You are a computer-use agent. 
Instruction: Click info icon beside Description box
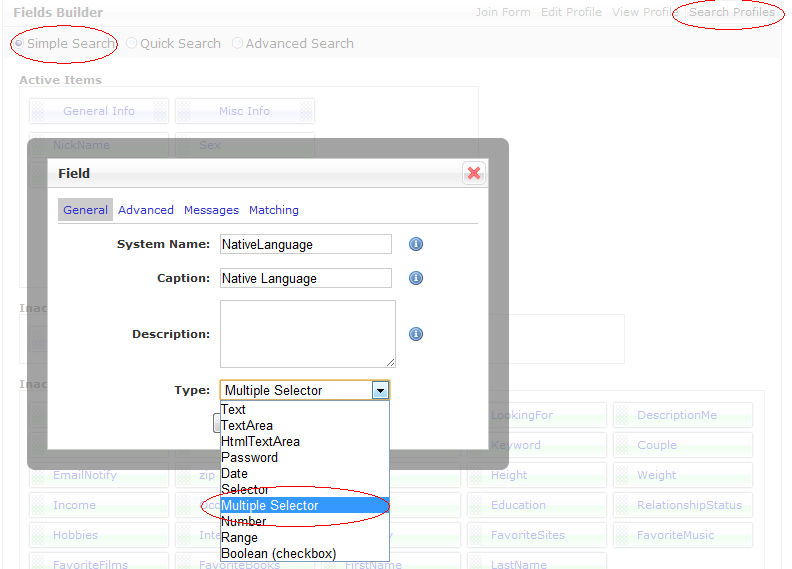pyautogui.click(x=416, y=334)
